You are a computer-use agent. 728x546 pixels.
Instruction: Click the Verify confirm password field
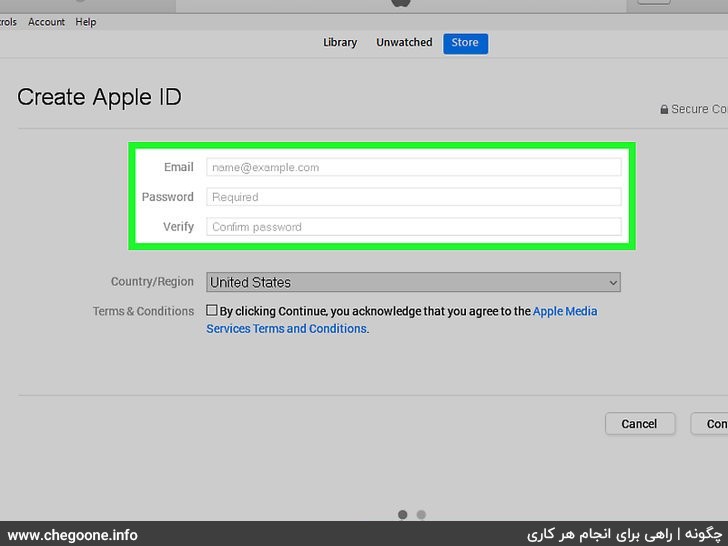[413, 227]
